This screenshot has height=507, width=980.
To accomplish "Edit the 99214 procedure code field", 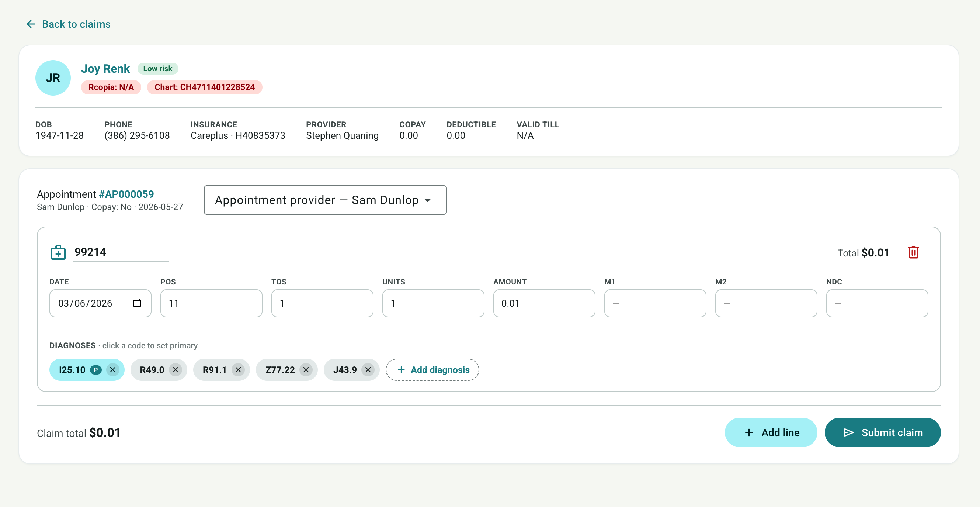I will [121, 252].
